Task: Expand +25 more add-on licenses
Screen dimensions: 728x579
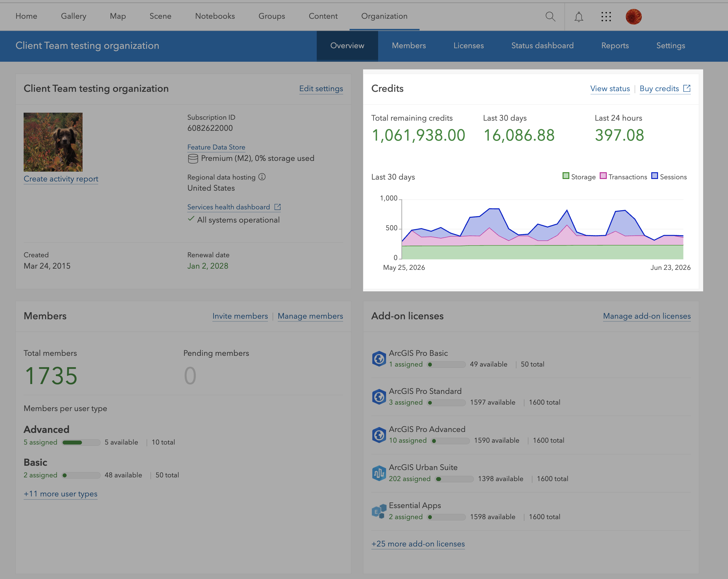Action: coord(418,543)
